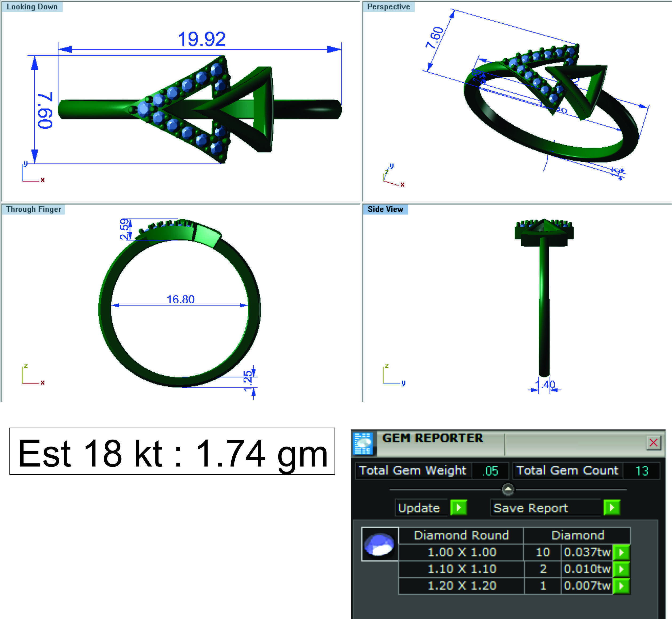Viewport: 672px width, 619px height.
Task: Click the Gem Reporter panel icon
Action: tap(363, 444)
